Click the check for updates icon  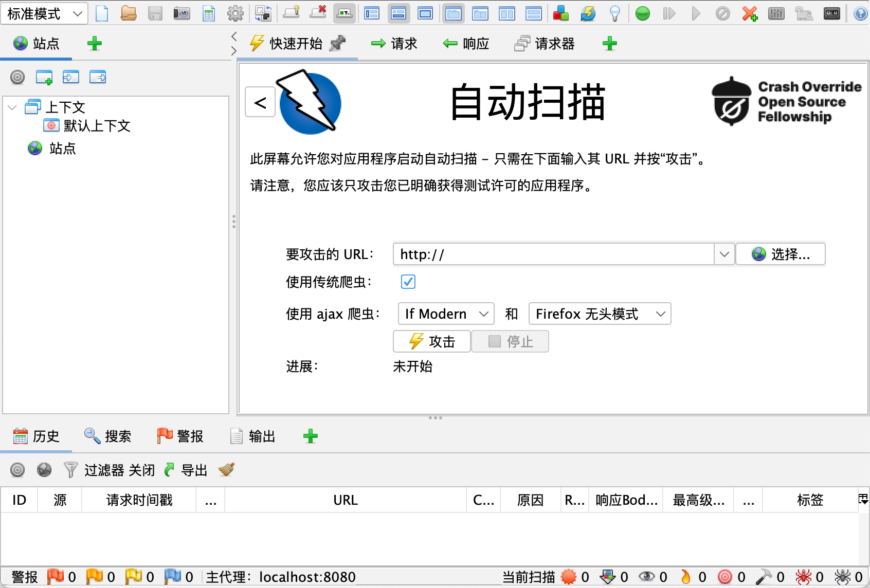588,13
